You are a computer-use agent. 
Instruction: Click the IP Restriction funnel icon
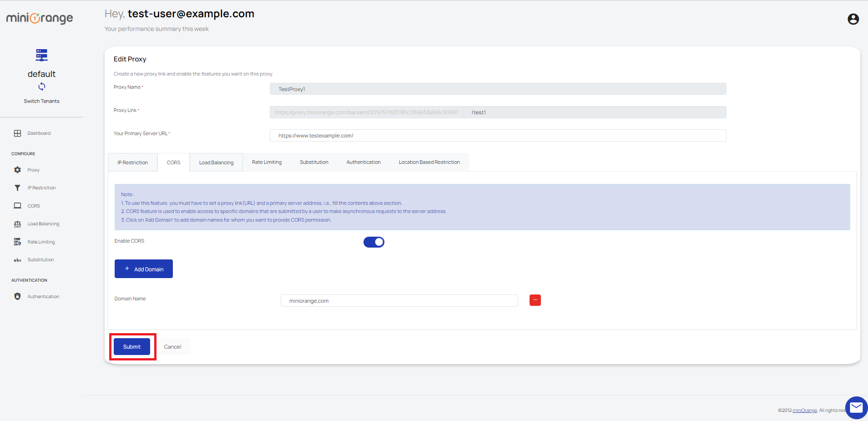pos(17,188)
